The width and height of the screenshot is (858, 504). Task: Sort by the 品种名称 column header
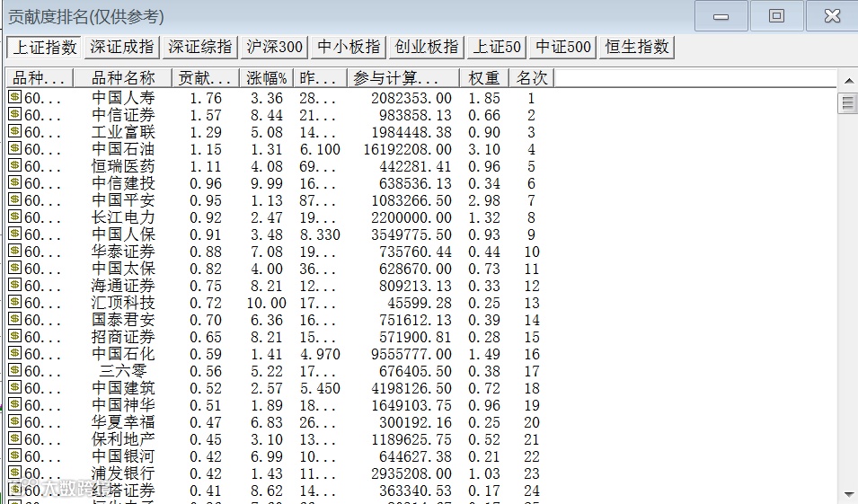point(122,77)
